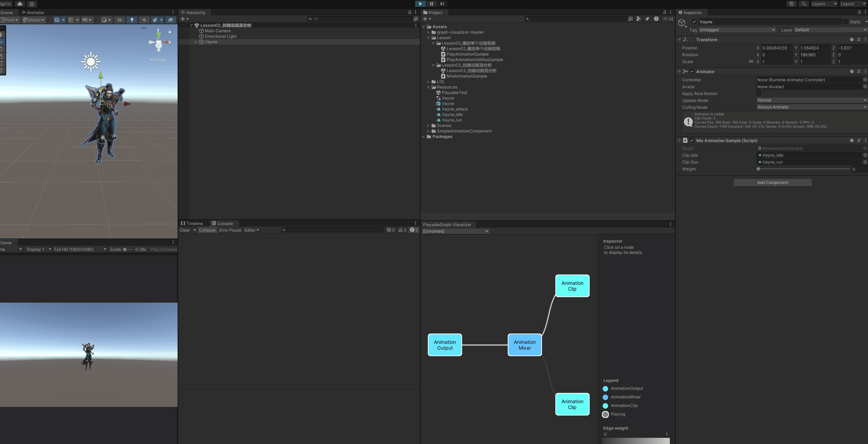Switch to the Timeline tab
This screenshot has width=868, height=444.
click(192, 224)
